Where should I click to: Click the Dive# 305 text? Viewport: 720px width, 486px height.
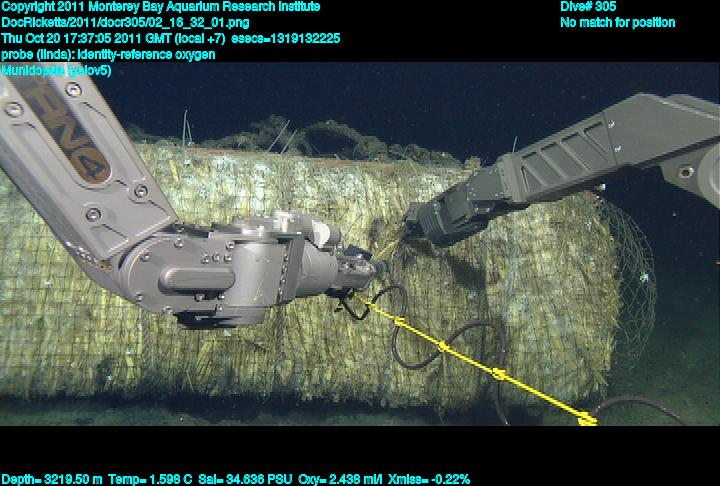tap(588, 6)
